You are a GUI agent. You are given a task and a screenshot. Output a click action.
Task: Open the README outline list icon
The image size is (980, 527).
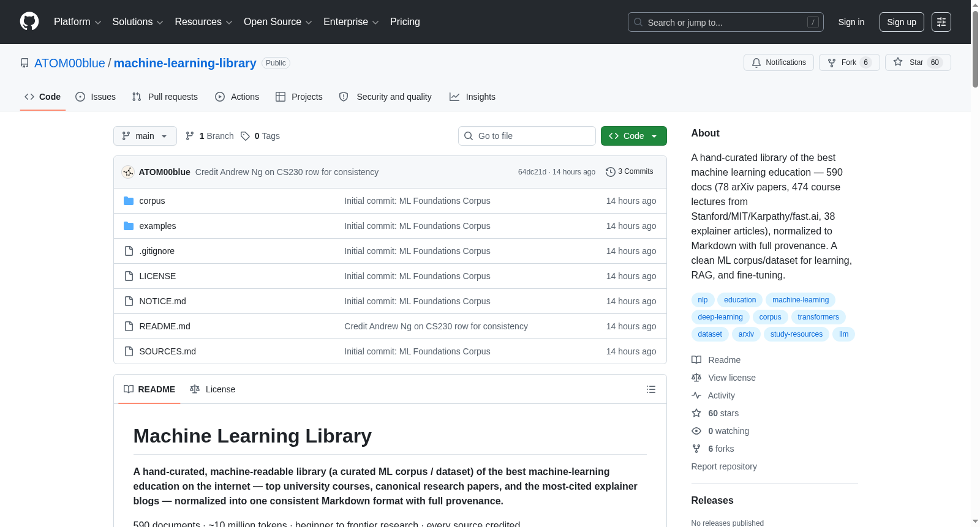[651, 389]
